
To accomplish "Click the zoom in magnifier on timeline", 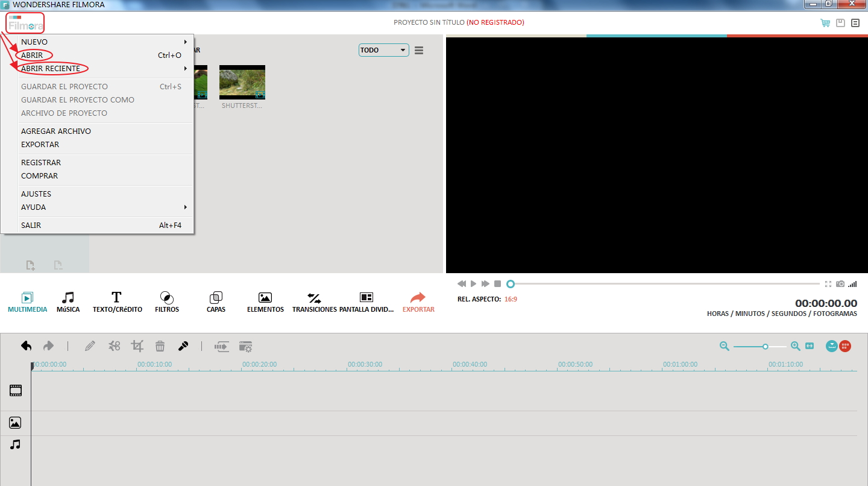I will pyautogui.click(x=796, y=346).
